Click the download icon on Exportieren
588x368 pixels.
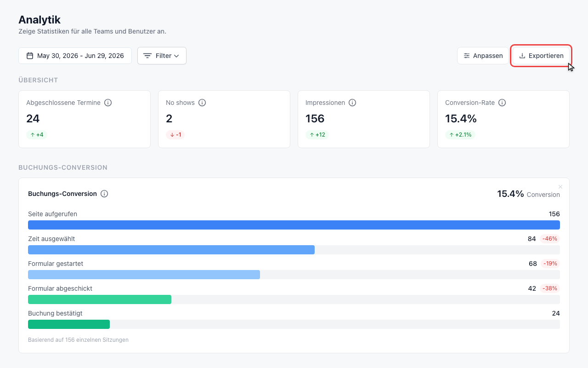point(522,56)
